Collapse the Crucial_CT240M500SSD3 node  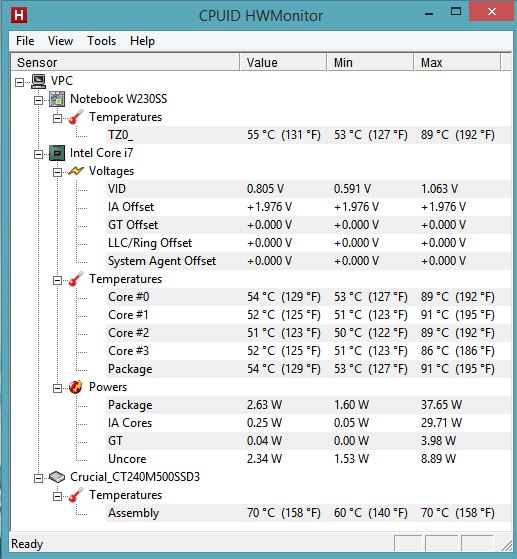38,478
